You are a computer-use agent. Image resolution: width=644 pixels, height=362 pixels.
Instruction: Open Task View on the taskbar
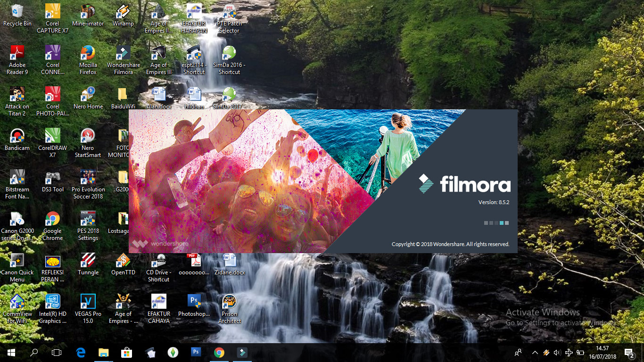[57, 353]
